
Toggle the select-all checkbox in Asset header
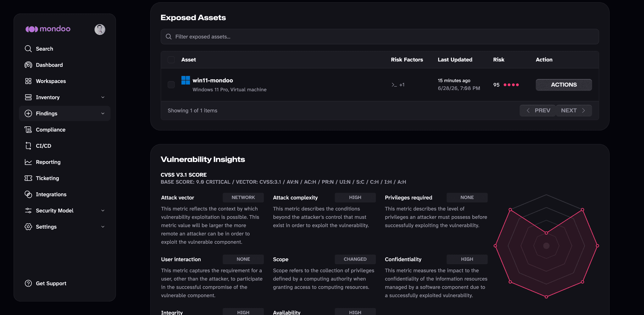[171, 60]
